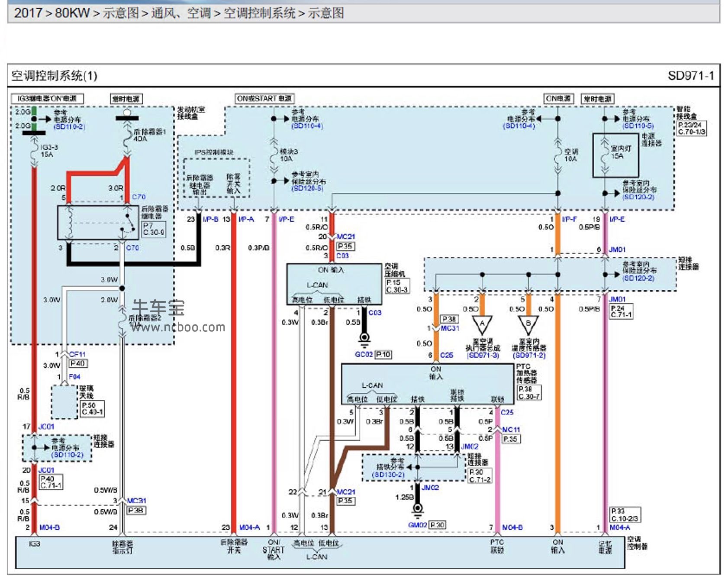Select the 示意图 breadcrumb right after 80KW
728x576 pixels.
coord(121,13)
